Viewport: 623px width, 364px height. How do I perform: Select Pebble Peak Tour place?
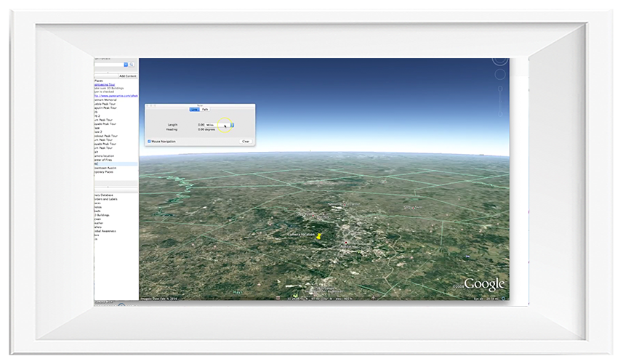105,104
